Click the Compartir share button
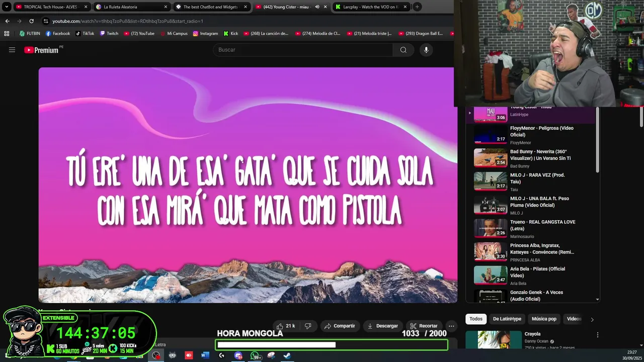The height and width of the screenshot is (362, 644). (x=340, y=326)
